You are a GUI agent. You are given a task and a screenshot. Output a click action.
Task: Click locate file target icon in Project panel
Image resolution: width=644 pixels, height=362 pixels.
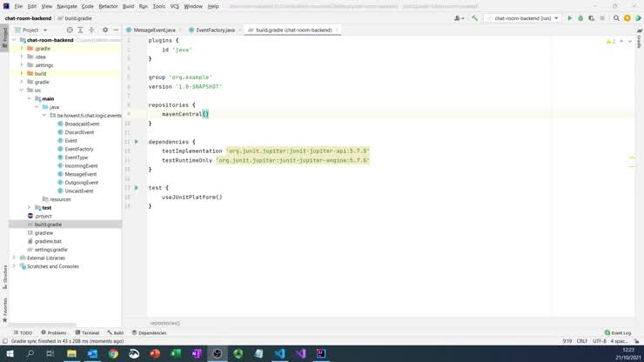click(70, 30)
